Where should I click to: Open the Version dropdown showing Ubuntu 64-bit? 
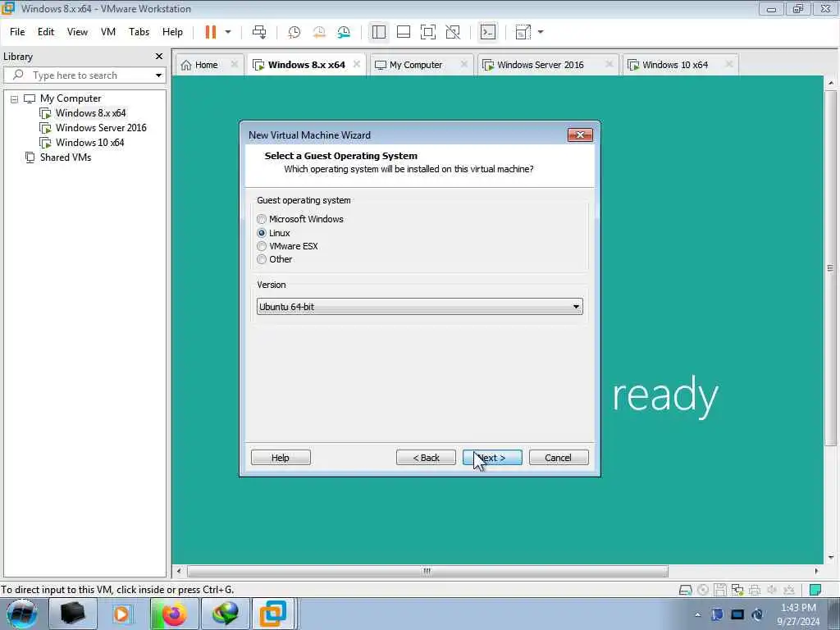pos(419,307)
